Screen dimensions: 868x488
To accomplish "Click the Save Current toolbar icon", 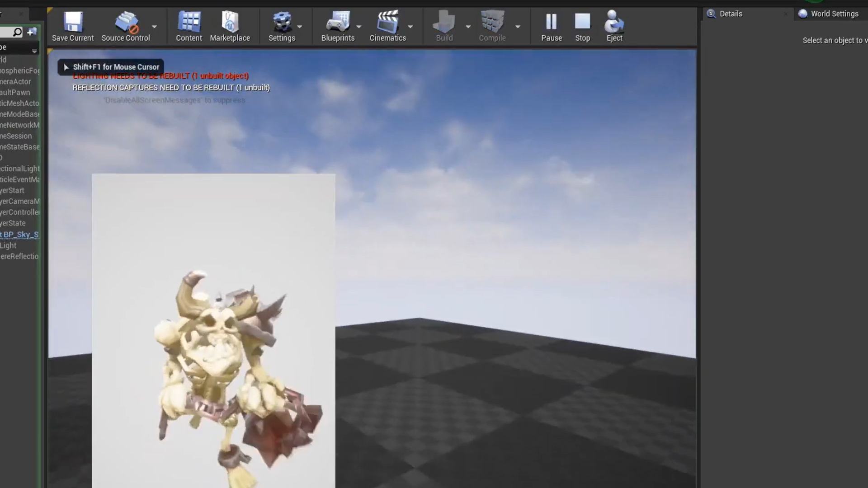I will [73, 23].
